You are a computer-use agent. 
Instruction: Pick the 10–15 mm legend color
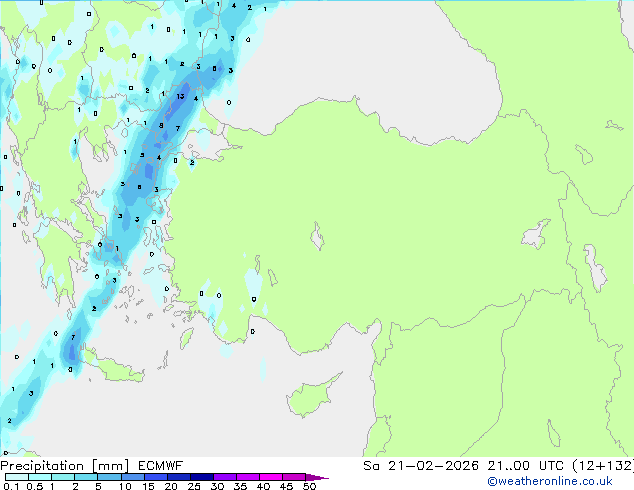(132, 477)
